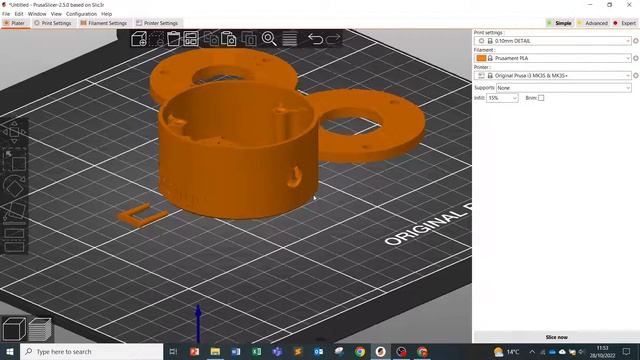Open the Prusament PLA filament dropdown
Image resolution: width=640 pixels, height=360 pixels.
pos(553,58)
